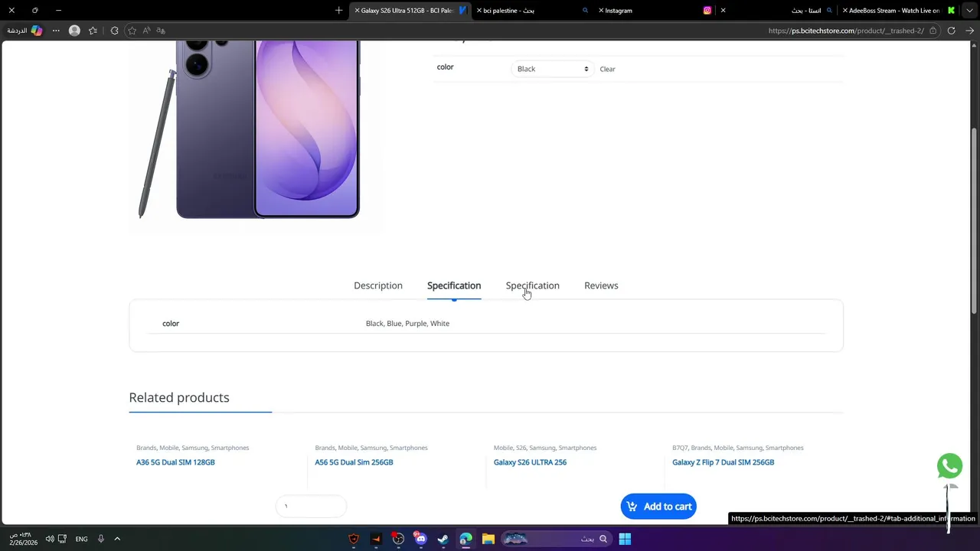This screenshot has height=551, width=980.
Task: Open the Reviews product tab
Action: click(601, 285)
